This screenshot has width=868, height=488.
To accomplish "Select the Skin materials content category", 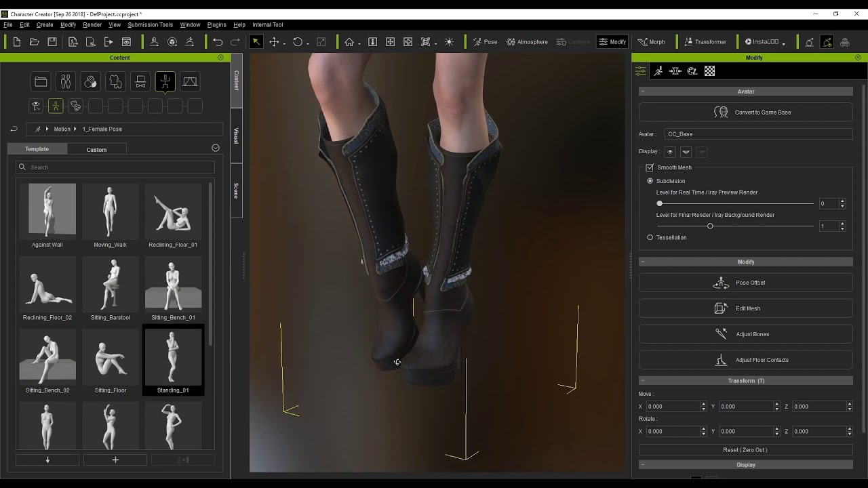I will click(x=90, y=82).
